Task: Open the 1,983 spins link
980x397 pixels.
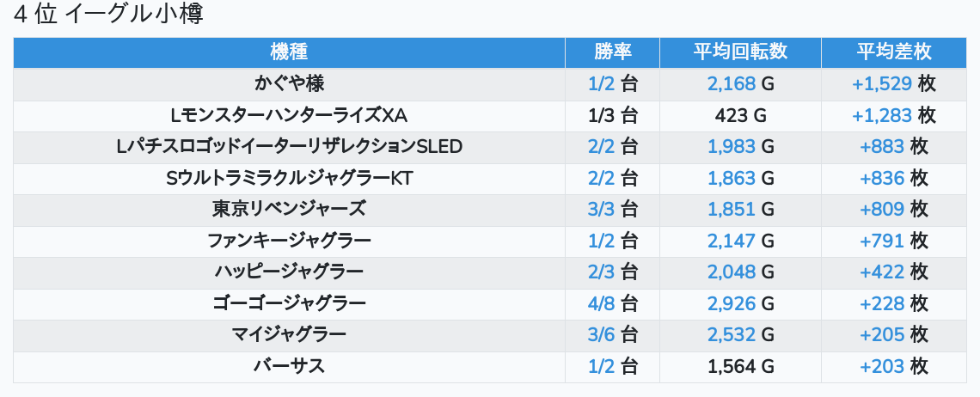Action: coord(732,147)
